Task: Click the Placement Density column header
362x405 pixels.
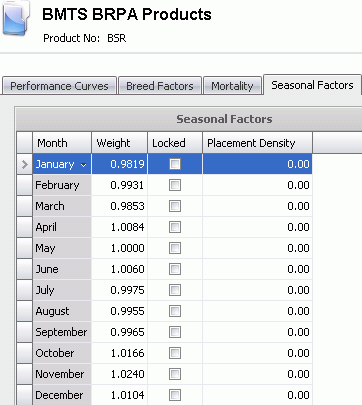Action: coord(257,143)
